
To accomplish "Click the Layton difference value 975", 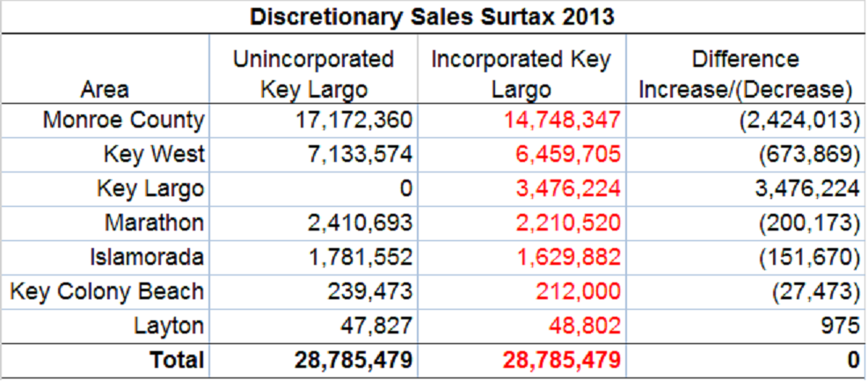I will pyautogui.click(x=839, y=326).
